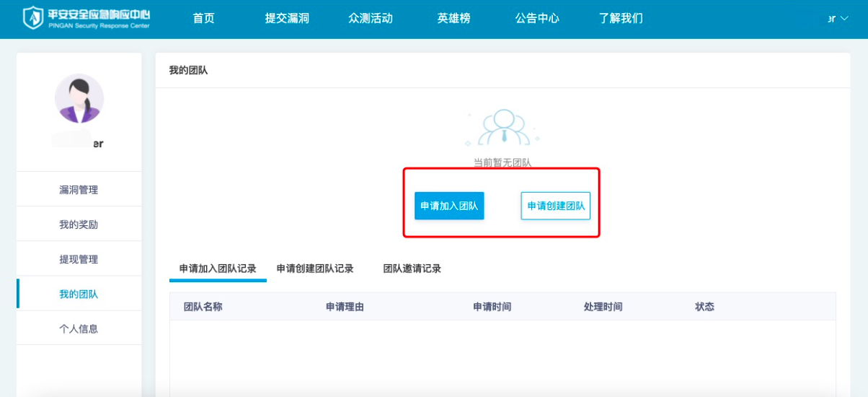Click the PINGAN Security Response Center logo
This screenshot has height=397, width=868.
click(x=87, y=18)
